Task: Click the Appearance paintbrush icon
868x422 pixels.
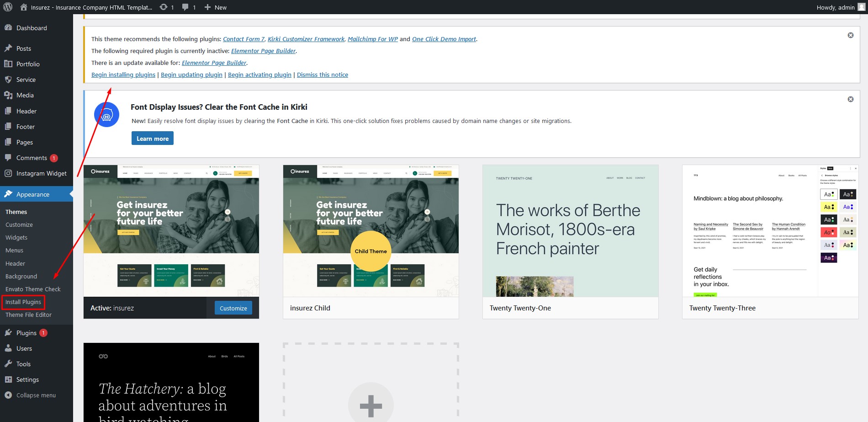Action: [x=8, y=194]
